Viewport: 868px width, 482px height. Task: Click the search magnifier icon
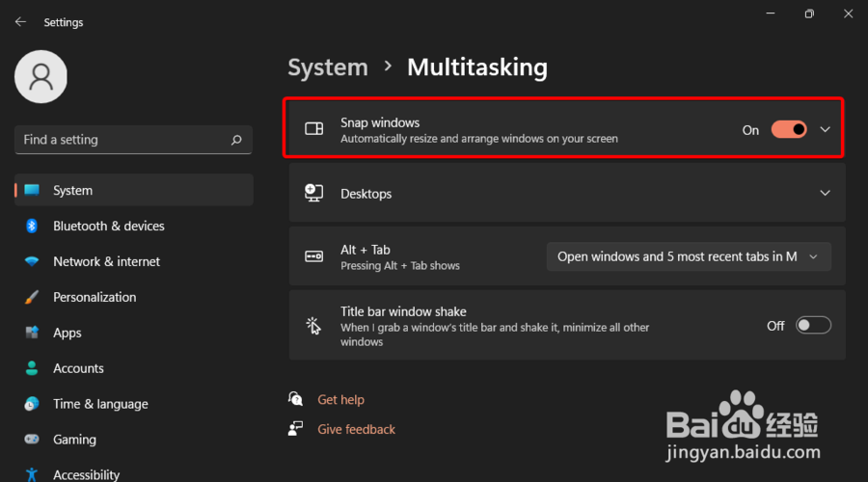point(236,140)
